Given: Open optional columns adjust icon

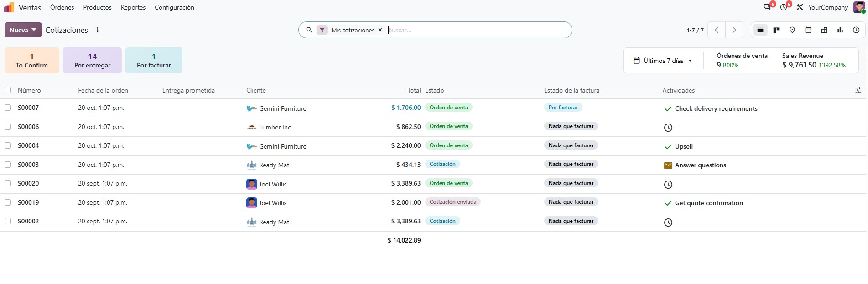Looking at the screenshot, I should (x=858, y=90).
